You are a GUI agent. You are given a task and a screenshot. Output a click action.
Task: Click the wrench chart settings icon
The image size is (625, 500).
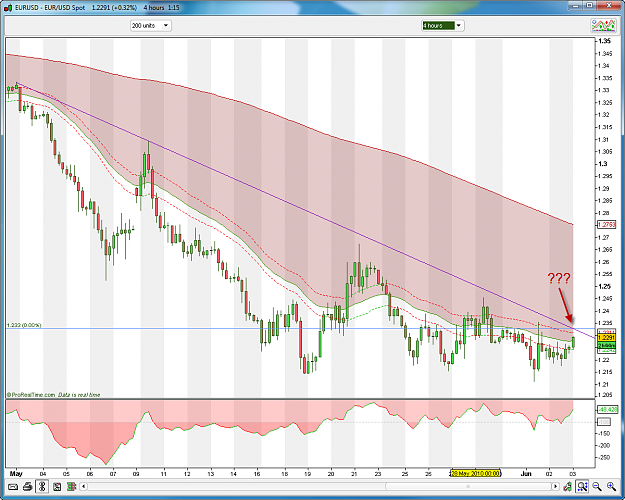567,486
